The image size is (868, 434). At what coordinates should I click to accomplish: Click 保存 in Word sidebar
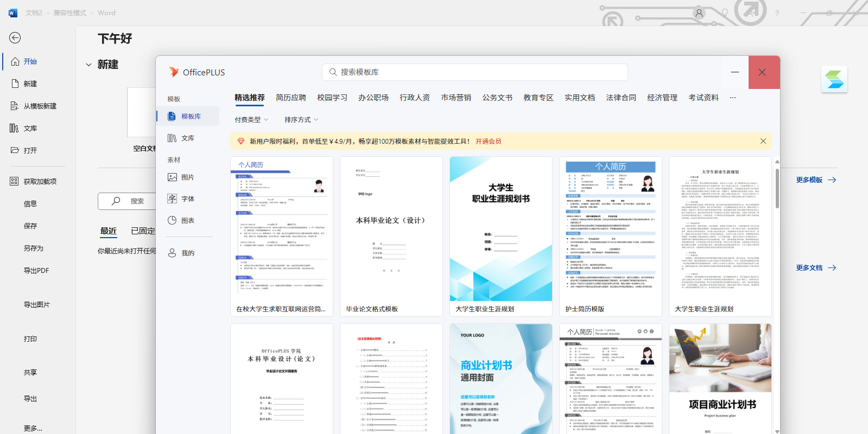click(30, 226)
